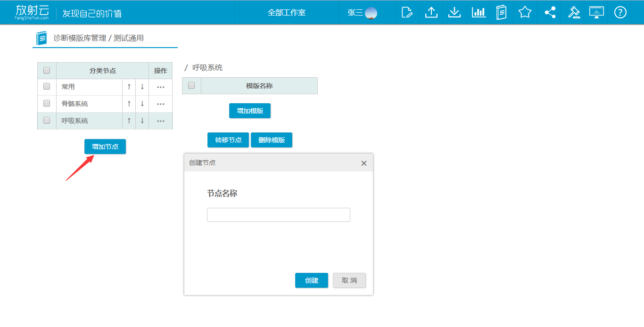Click the download icon in top bar
The width and height of the screenshot is (644, 327).
[454, 12]
